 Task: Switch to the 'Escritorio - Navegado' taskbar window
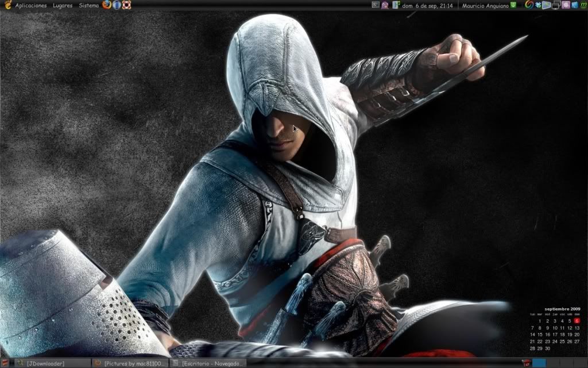tap(207, 363)
